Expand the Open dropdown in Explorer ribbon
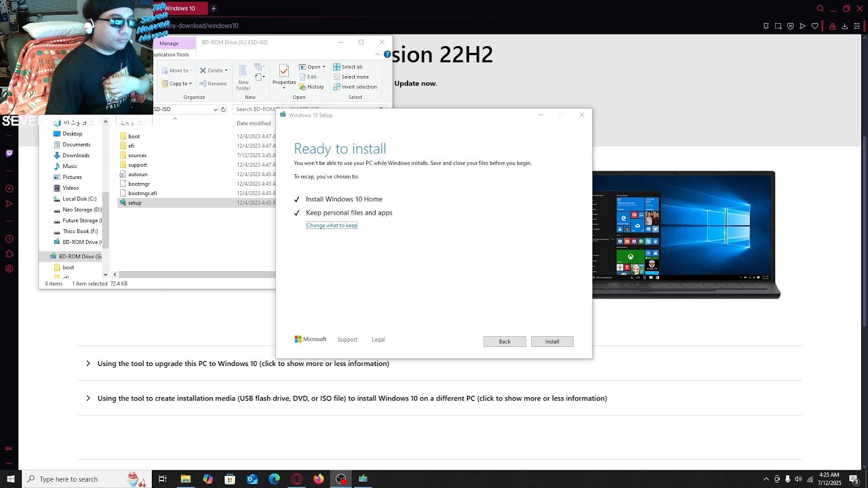Viewport: 868px width, 488px height. 324,67
